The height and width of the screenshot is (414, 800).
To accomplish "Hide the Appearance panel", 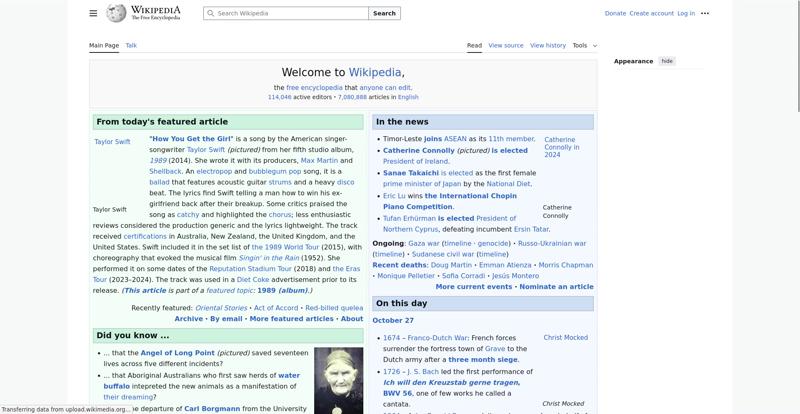I will tap(667, 61).
